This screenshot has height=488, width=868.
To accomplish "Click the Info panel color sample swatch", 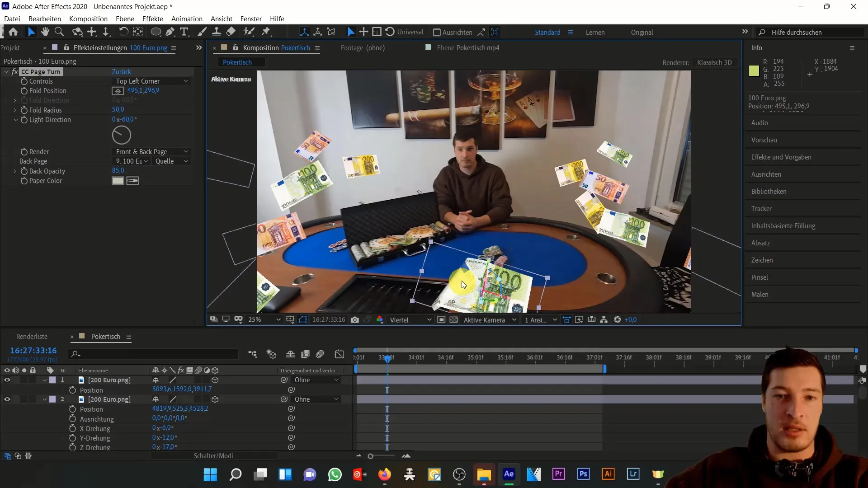I will (754, 71).
